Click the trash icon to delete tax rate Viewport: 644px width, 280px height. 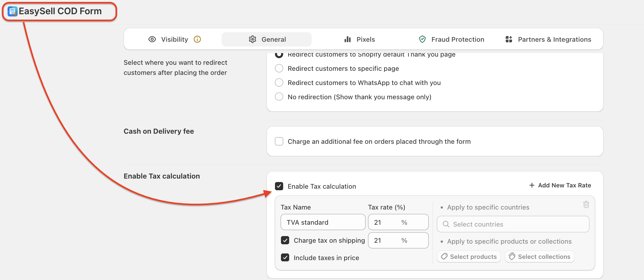(586, 204)
